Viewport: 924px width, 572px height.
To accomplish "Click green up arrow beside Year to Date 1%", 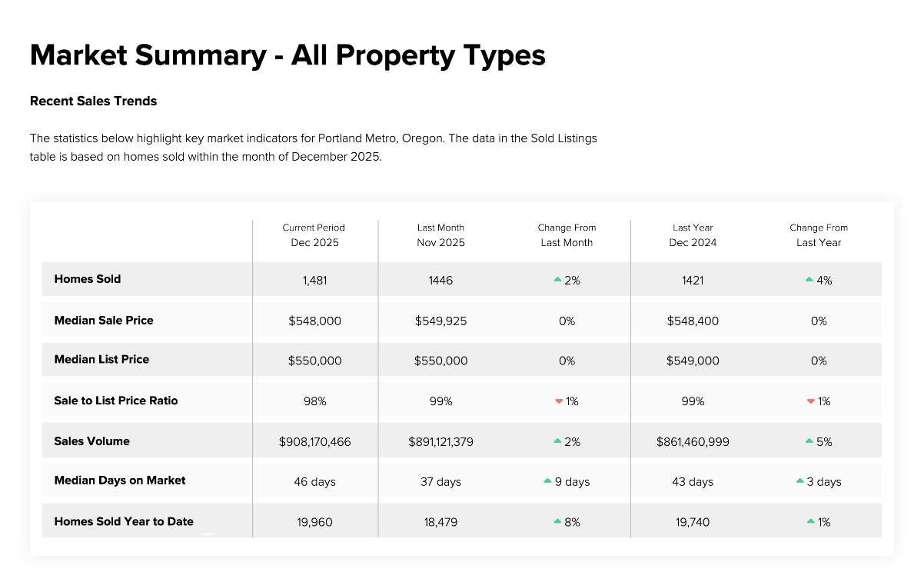I will click(x=811, y=521).
